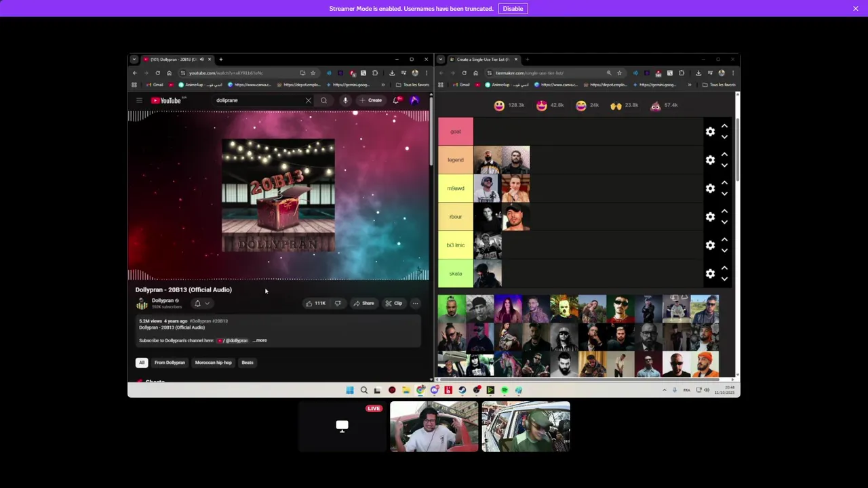The width and height of the screenshot is (868, 488).
Task: Select the Moroccan hip-hop chip
Action: (213, 363)
